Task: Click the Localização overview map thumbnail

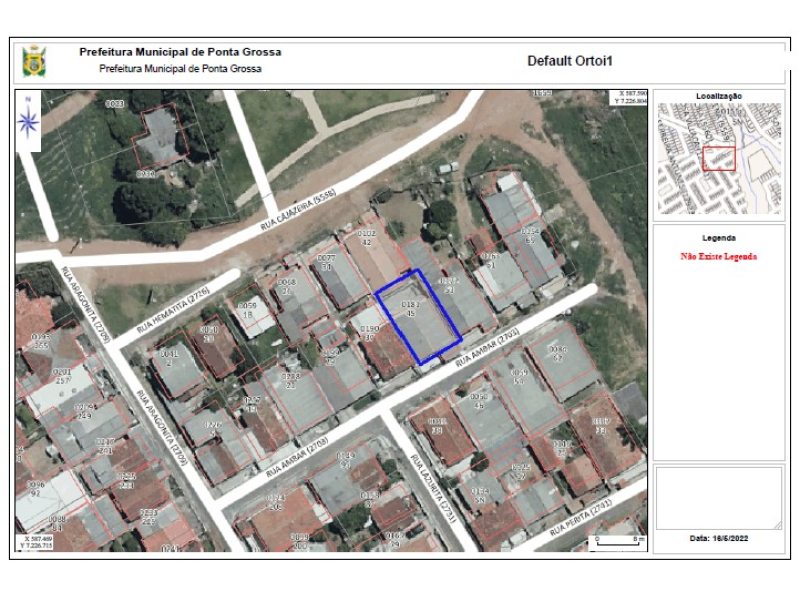Action: pos(718,159)
